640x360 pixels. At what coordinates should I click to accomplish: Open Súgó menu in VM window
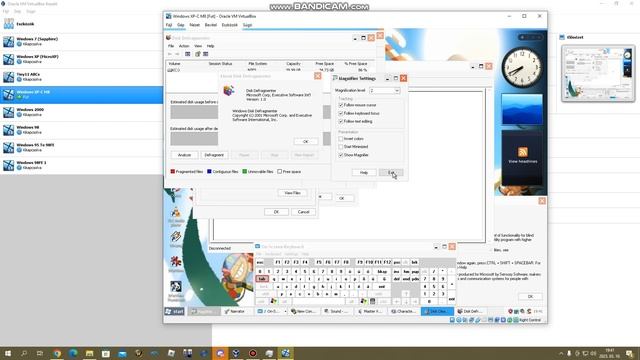pyautogui.click(x=247, y=25)
